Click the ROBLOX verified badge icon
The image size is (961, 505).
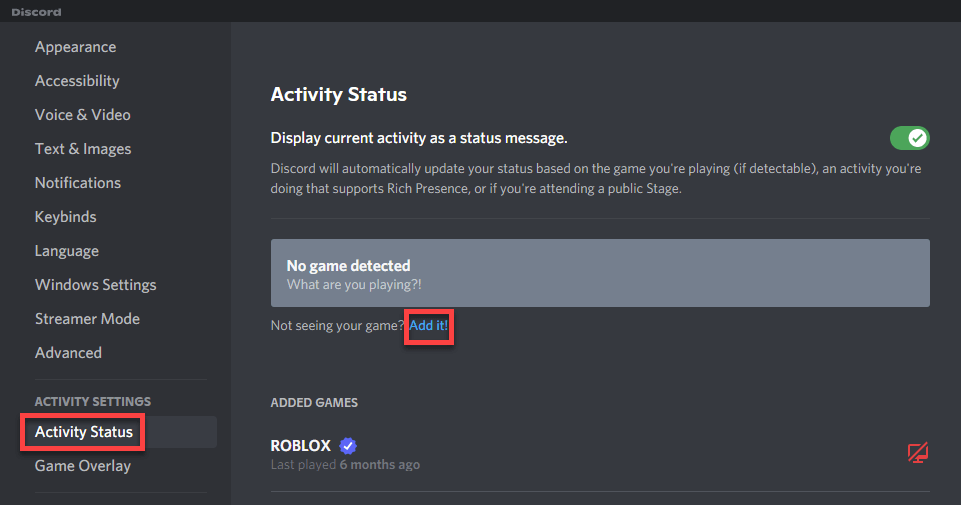click(x=348, y=446)
